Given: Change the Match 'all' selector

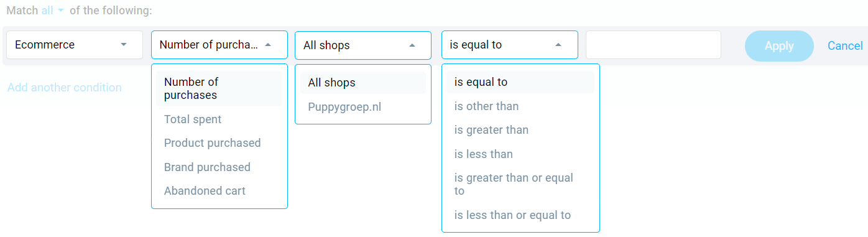Looking at the screenshot, I should (x=52, y=11).
